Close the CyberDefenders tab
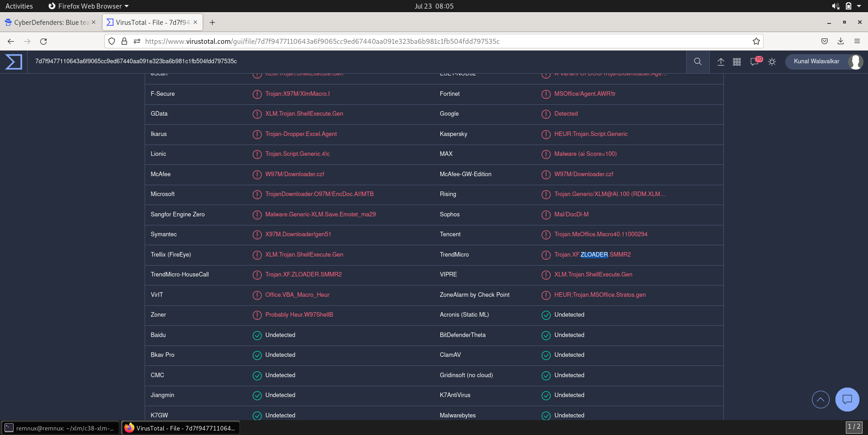Image resolution: width=868 pixels, height=435 pixels. pyautogui.click(x=94, y=22)
